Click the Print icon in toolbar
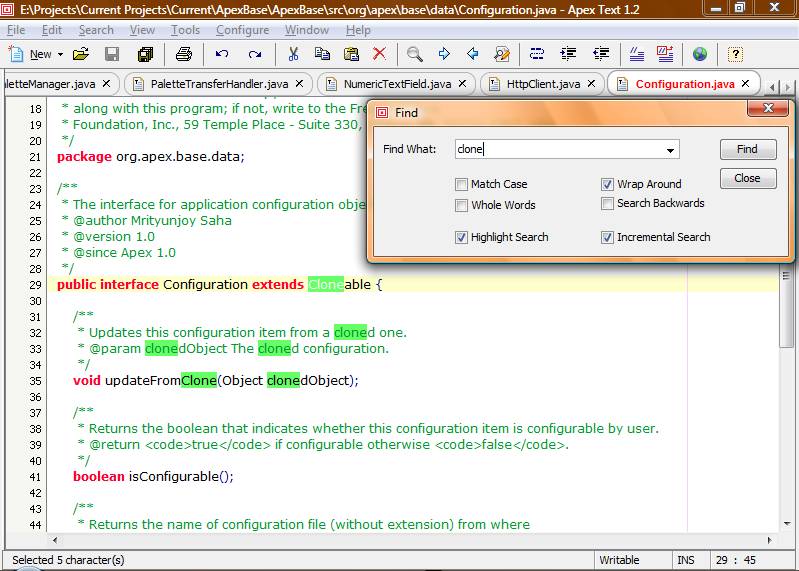 (x=183, y=54)
